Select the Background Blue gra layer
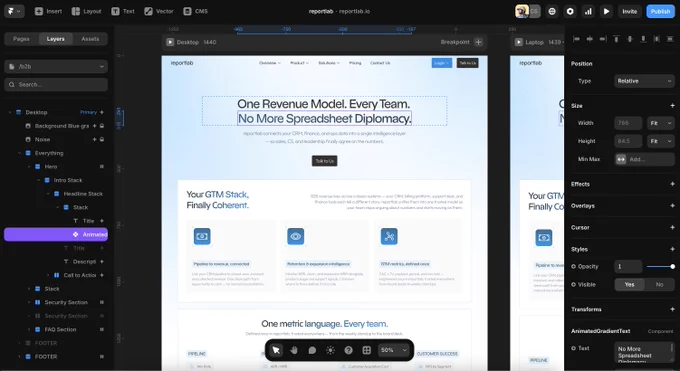 61,126
